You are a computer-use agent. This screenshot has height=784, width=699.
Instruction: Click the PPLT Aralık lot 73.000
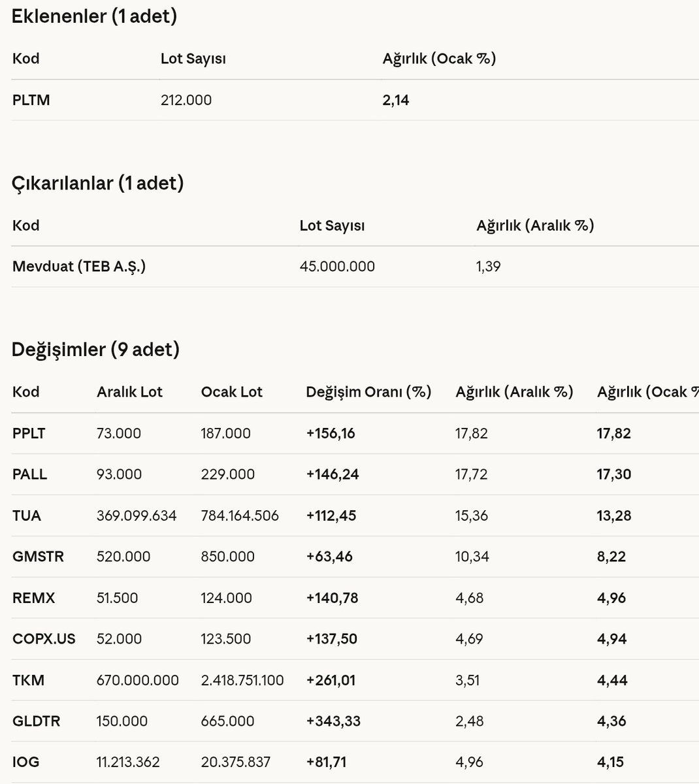pos(119,433)
